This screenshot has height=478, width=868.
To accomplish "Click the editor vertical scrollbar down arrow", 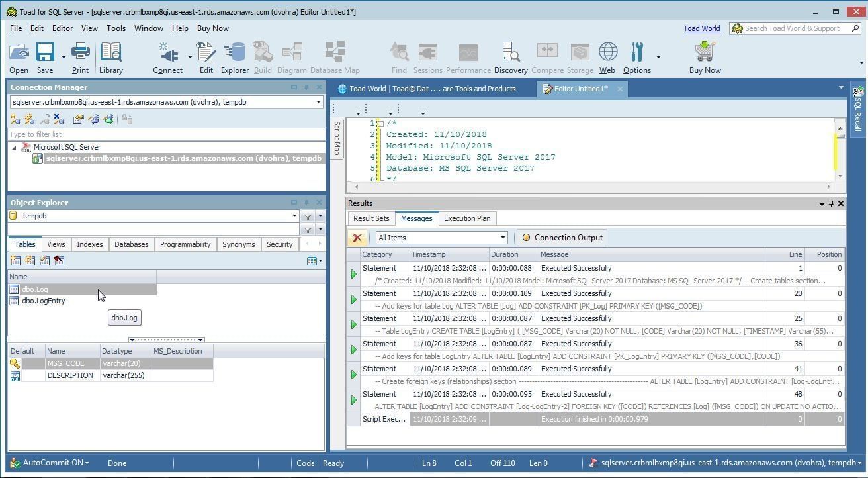I will coord(840,176).
